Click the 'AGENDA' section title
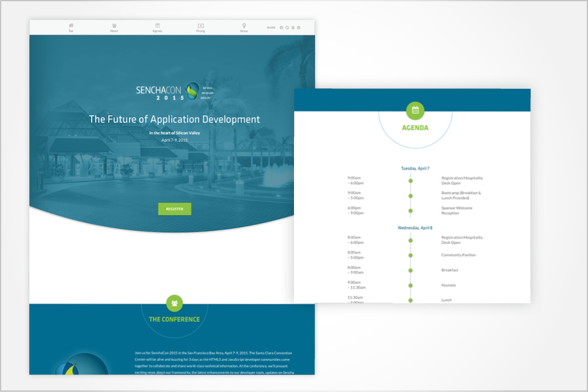 (x=415, y=128)
